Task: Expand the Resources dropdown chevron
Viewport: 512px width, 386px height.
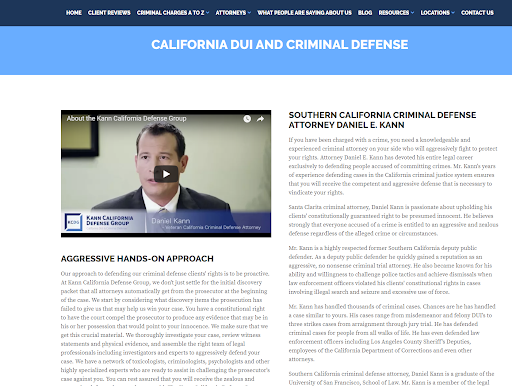Action: point(412,13)
